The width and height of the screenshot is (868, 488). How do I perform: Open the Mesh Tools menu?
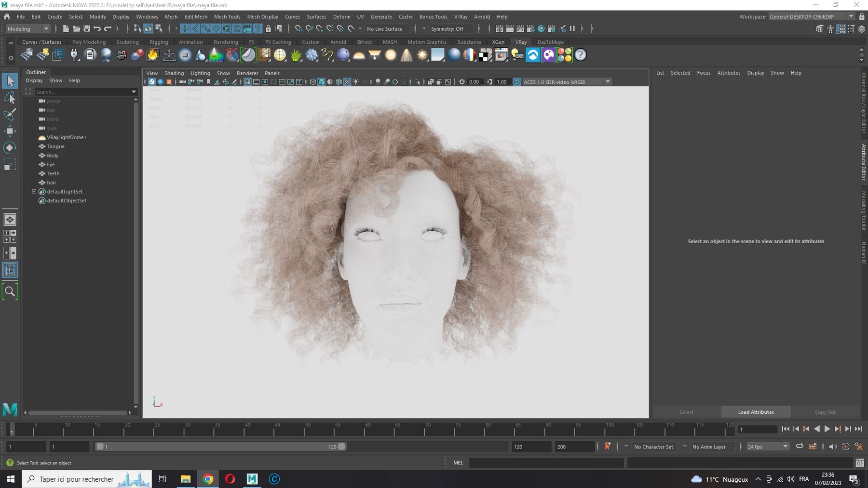tap(227, 16)
